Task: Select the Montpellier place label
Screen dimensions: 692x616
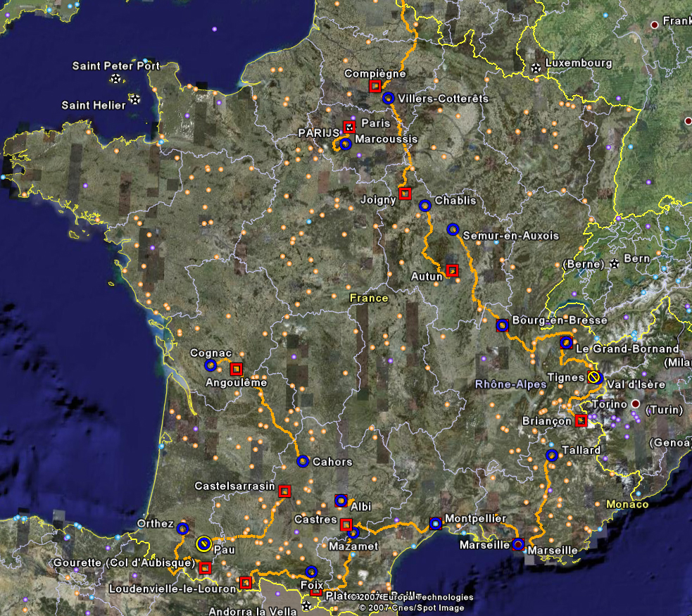Action: (475, 518)
